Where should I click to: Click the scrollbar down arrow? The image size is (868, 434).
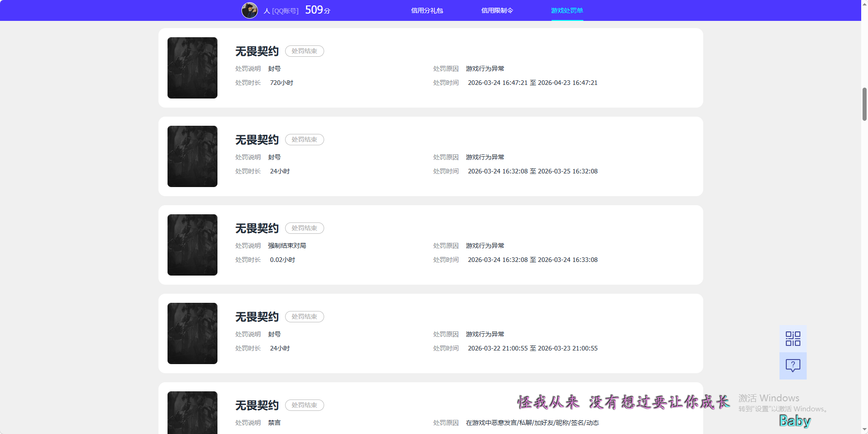pyautogui.click(x=864, y=430)
